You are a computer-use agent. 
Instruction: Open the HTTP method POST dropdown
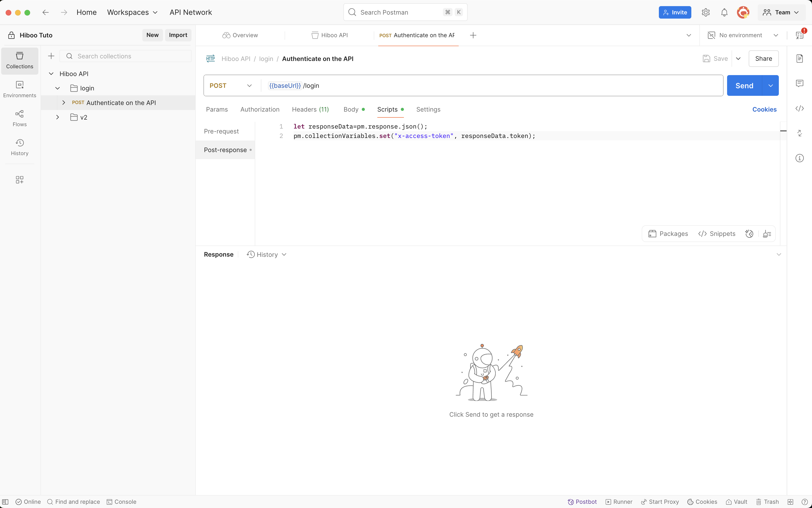pyautogui.click(x=231, y=86)
